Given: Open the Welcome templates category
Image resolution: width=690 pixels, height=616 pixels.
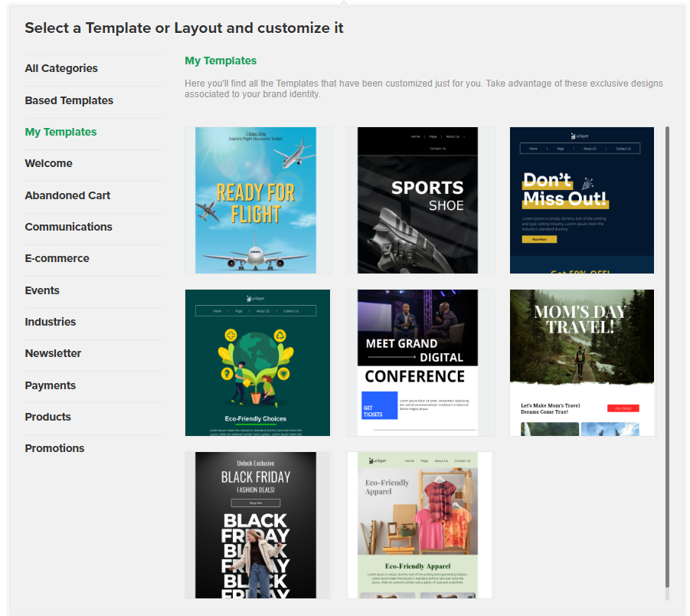Looking at the screenshot, I should click(48, 163).
